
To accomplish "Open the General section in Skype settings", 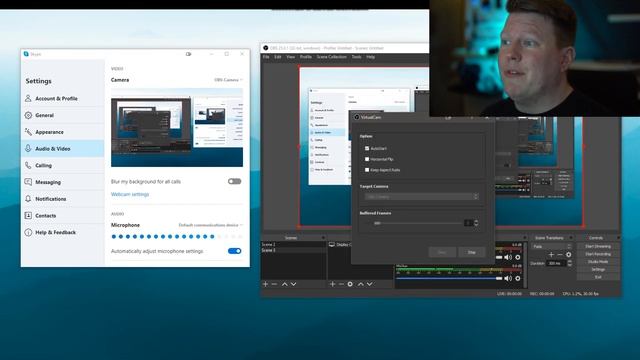I will click(x=62, y=115).
